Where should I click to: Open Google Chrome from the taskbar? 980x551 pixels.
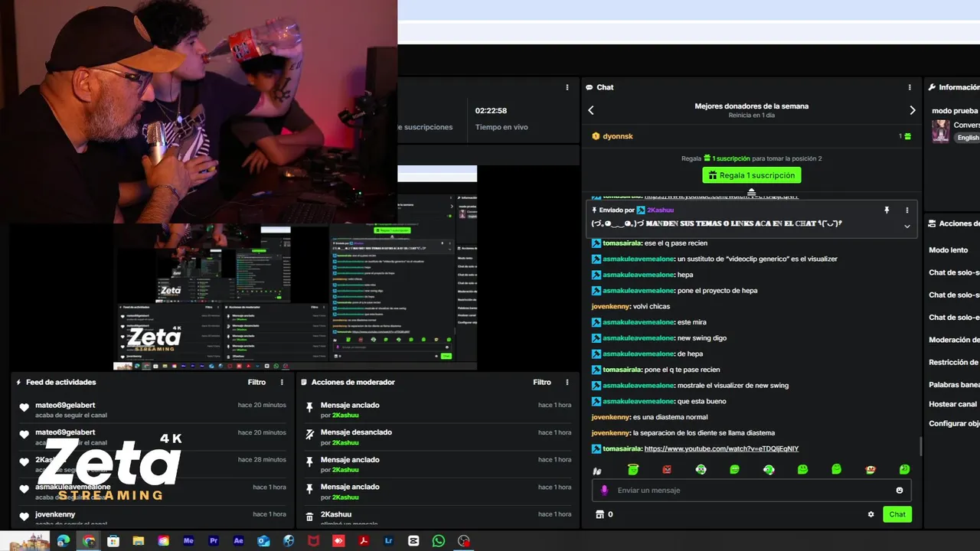coord(89,541)
